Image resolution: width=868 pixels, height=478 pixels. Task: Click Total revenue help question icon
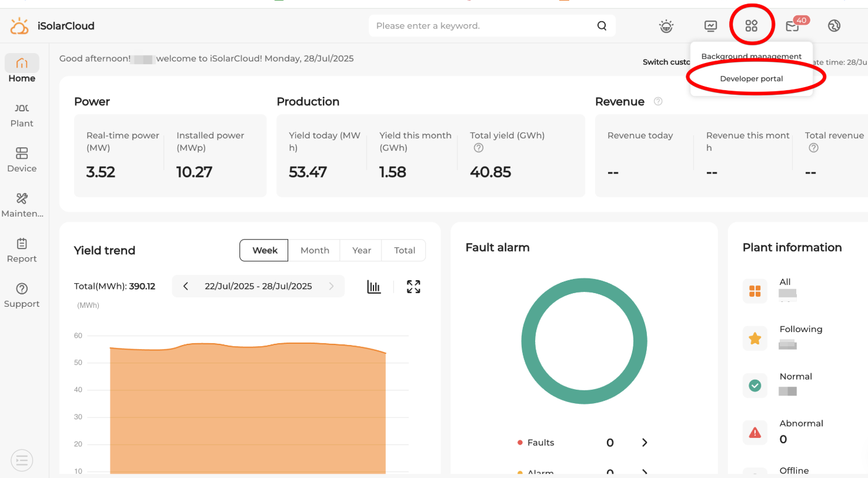813,148
